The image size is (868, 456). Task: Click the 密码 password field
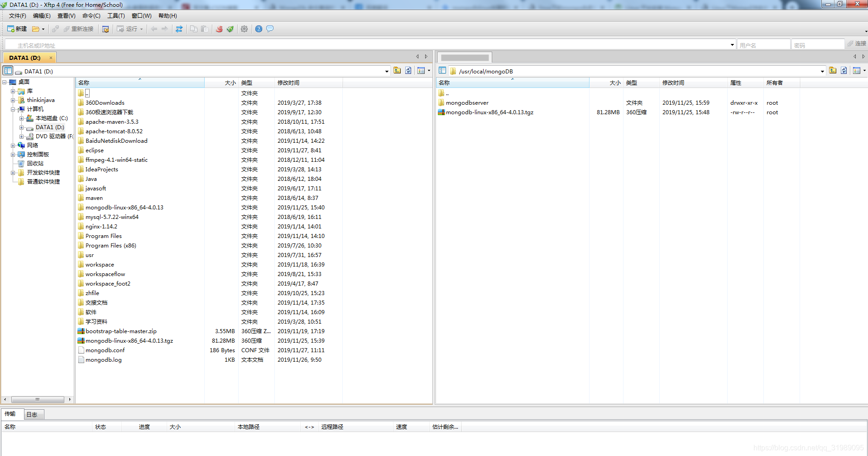pyautogui.click(x=818, y=45)
